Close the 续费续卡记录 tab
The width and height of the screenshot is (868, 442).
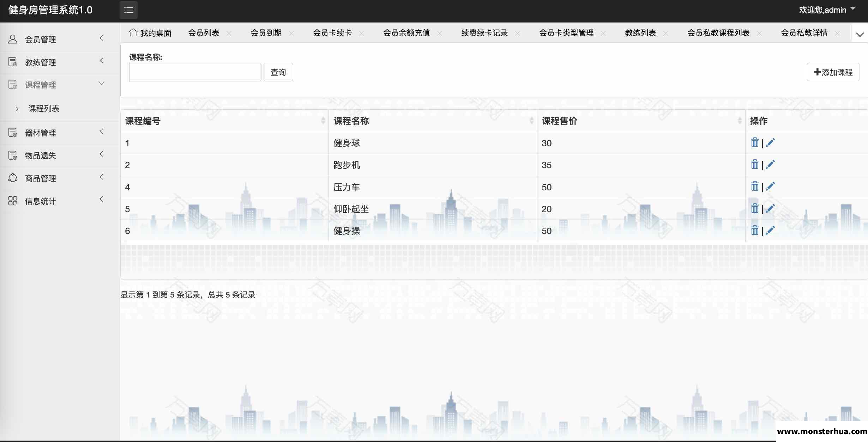(518, 33)
